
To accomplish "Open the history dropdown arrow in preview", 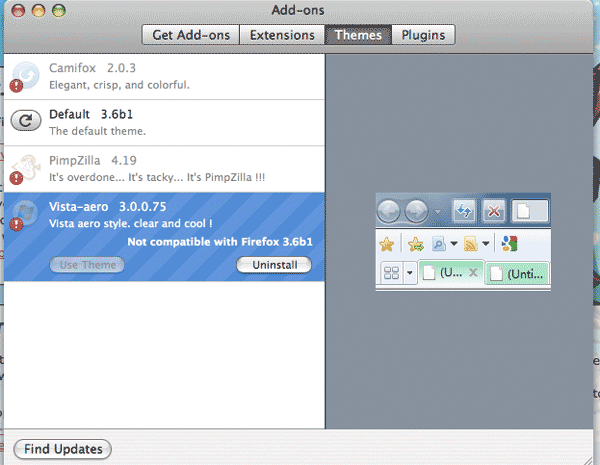I will (x=437, y=212).
